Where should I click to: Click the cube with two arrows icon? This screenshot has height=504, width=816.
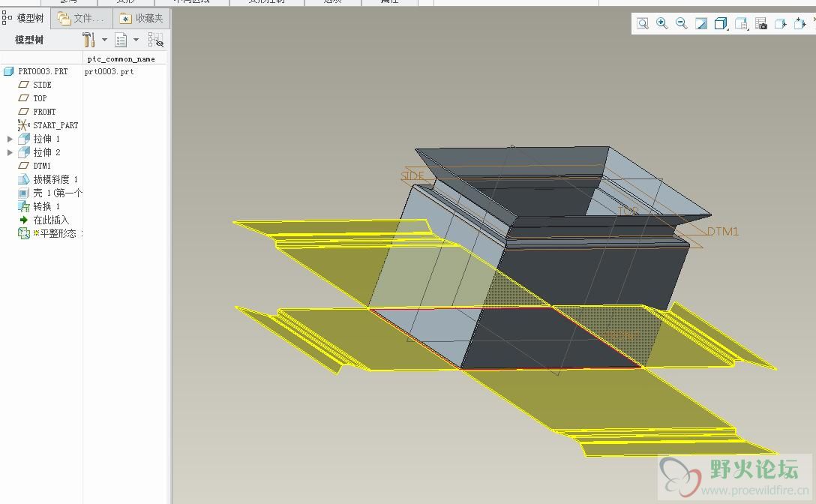click(800, 23)
